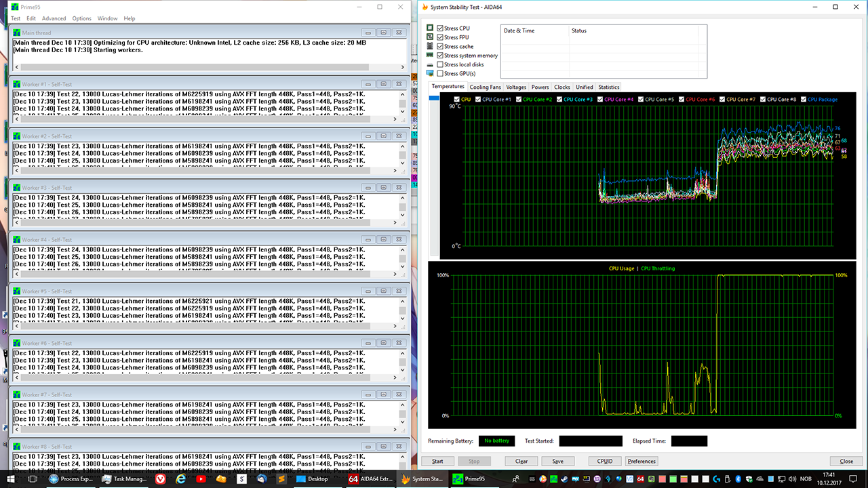Open Vivaldi browser from the taskbar
Image resolution: width=868 pixels, height=488 pixels.
(161, 479)
